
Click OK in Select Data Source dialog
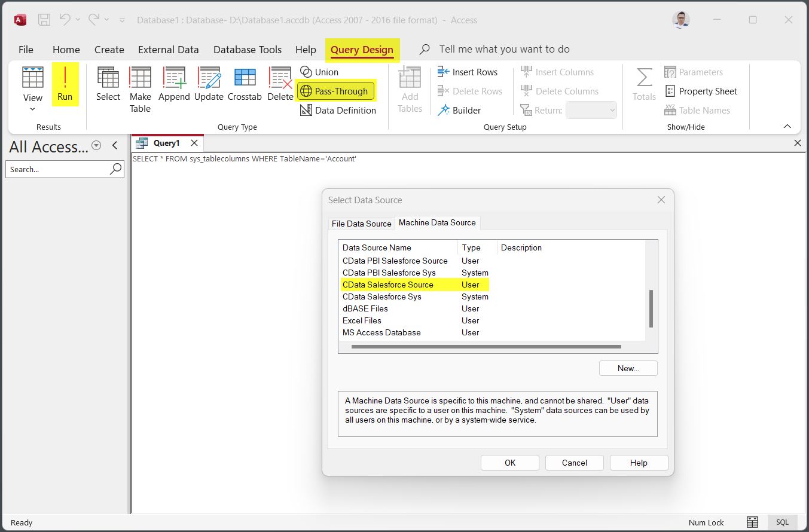click(x=509, y=463)
